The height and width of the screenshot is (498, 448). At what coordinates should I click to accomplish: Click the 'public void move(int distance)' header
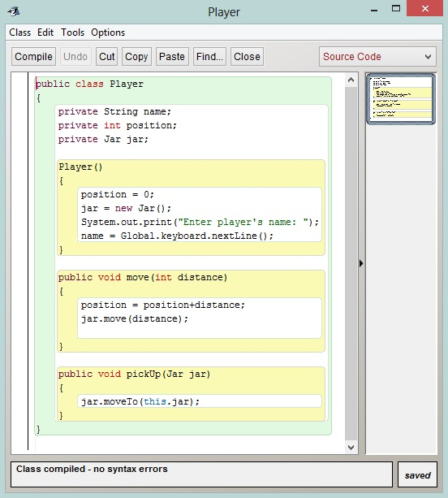pyautogui.click(x=143, y=278)
